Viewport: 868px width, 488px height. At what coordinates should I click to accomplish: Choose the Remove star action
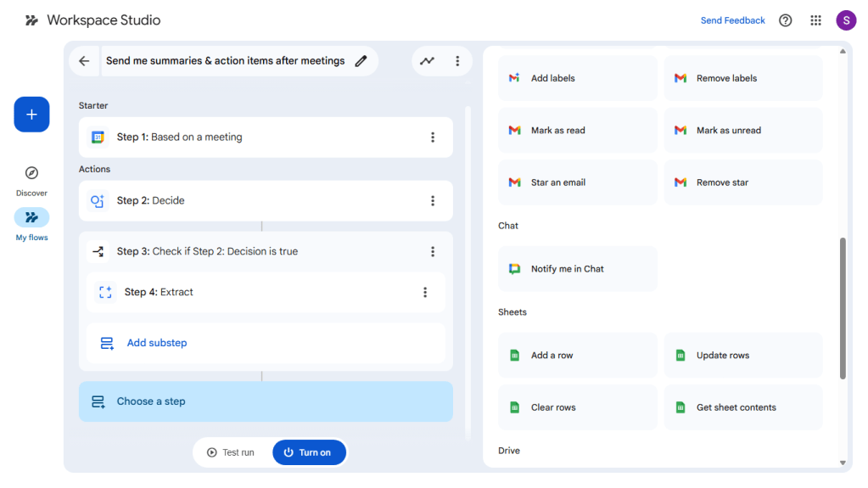point(743,182)
